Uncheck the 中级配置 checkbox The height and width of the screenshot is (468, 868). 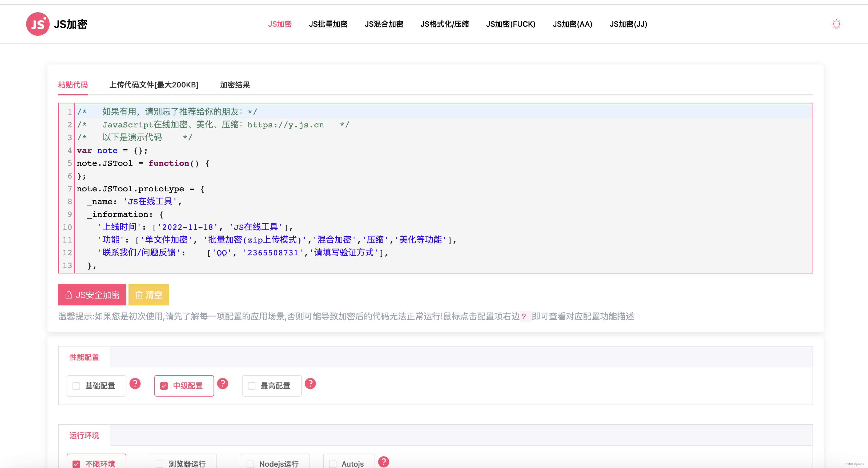pyautogui.click(x=164, y=386)
